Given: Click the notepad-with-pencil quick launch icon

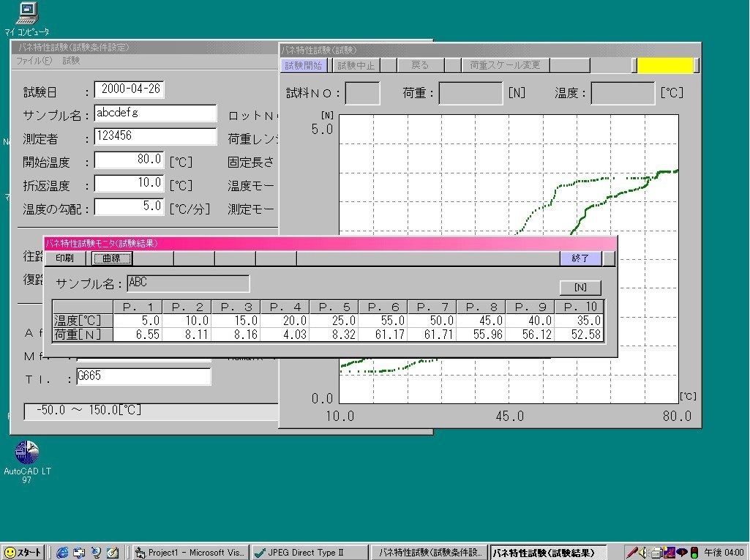Looking at the screenshot, I should 113,553.
